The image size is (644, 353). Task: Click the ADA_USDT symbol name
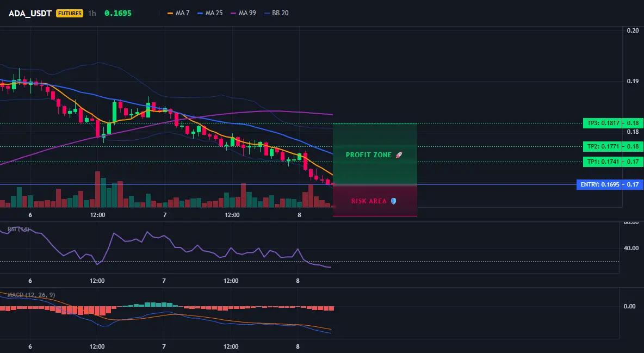[x=30, y=13]
